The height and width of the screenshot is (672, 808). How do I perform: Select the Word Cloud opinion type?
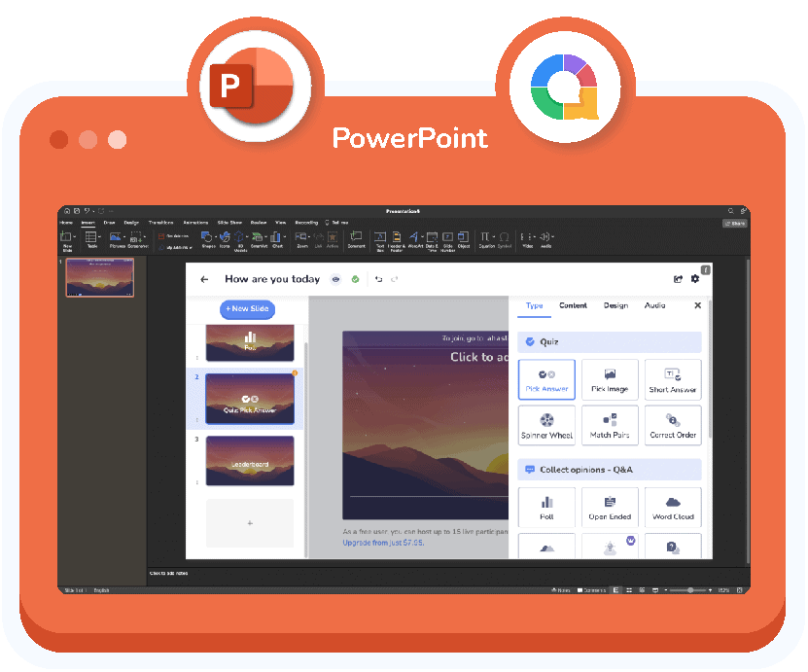[x=673, y=507]
